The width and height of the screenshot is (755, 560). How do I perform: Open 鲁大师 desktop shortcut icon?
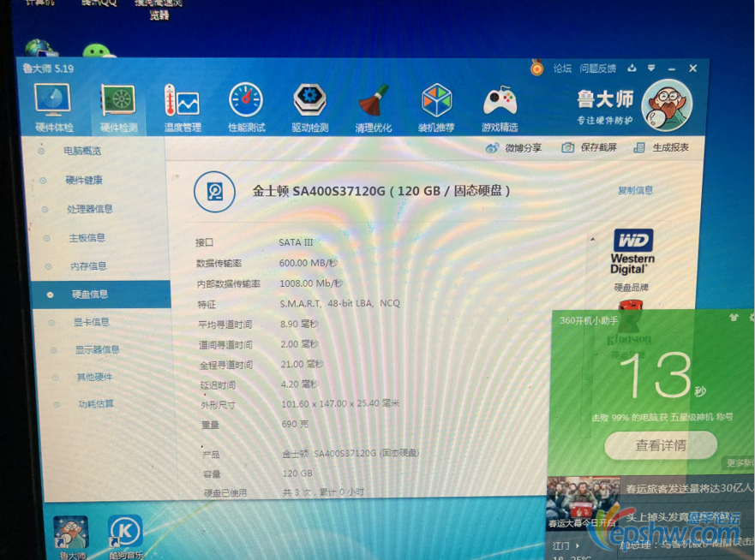pyautogui.click(x=71, y=536)
